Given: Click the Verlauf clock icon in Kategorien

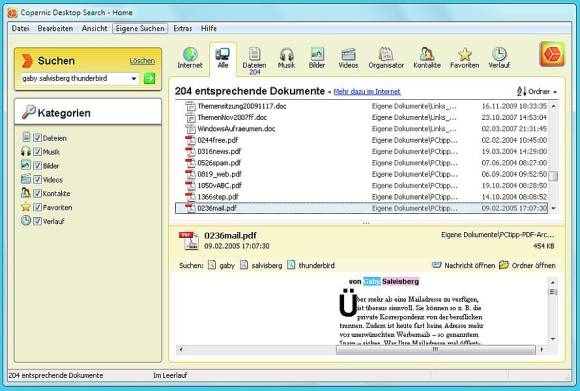Looking at the screenshot, I should click(x=26, y=220).
